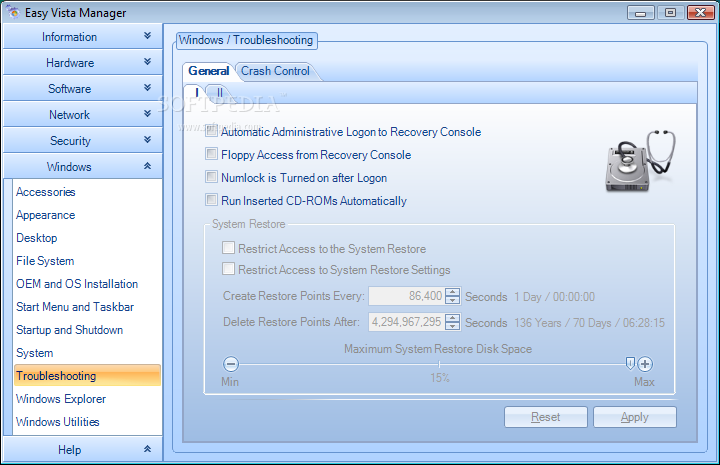This screenshot has height=465, width=720.
Task: Click the Hardware section header
Action: click(x=83, y=62)
